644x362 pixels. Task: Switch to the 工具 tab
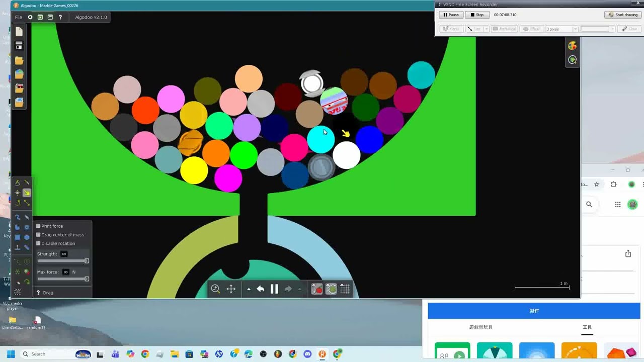[587, 327]
